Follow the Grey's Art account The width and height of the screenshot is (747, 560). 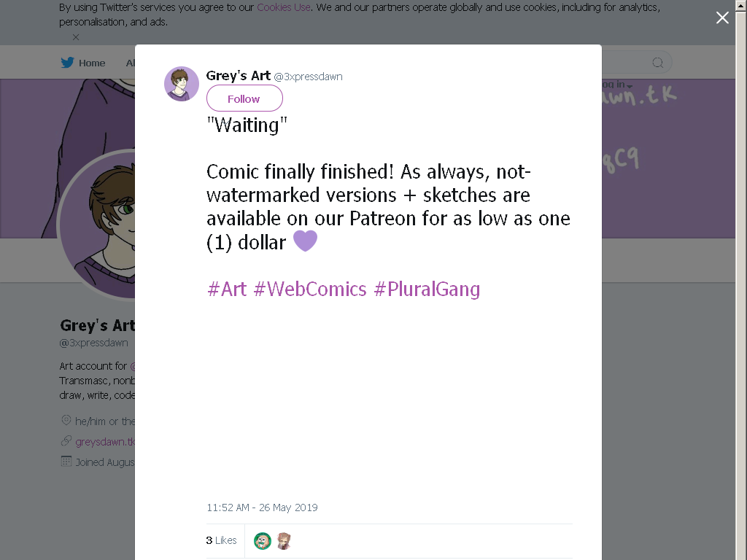(244, 98)
